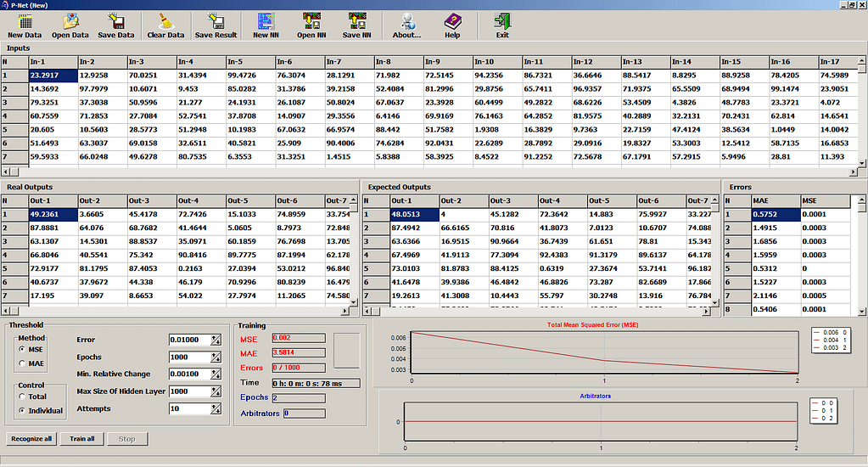This screenshot has height=467, width=868.
Task: Click the Open NN toolbar icon
Action: pyautogui.click(x=311, y=25)
